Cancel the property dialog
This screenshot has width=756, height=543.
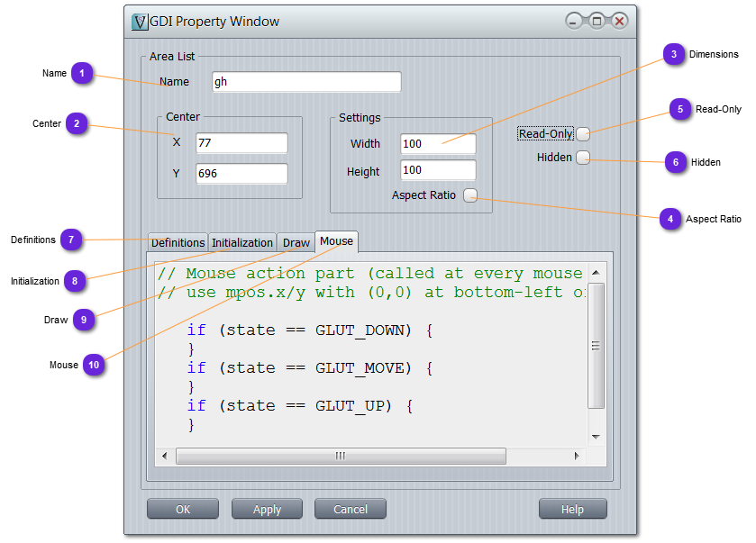click(350, 509)
